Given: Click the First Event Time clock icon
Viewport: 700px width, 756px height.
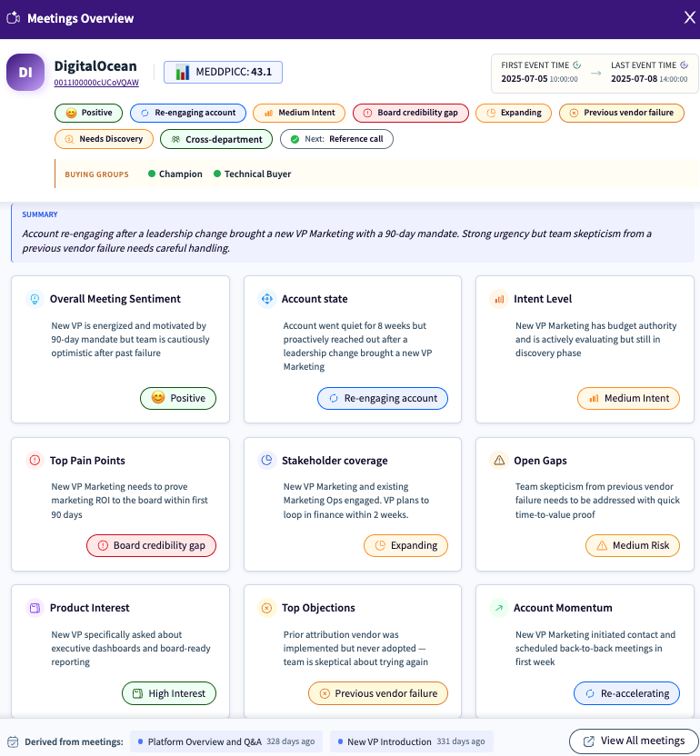Looking at the screenshot, I should pyautogui.click(x=576, y=65).
